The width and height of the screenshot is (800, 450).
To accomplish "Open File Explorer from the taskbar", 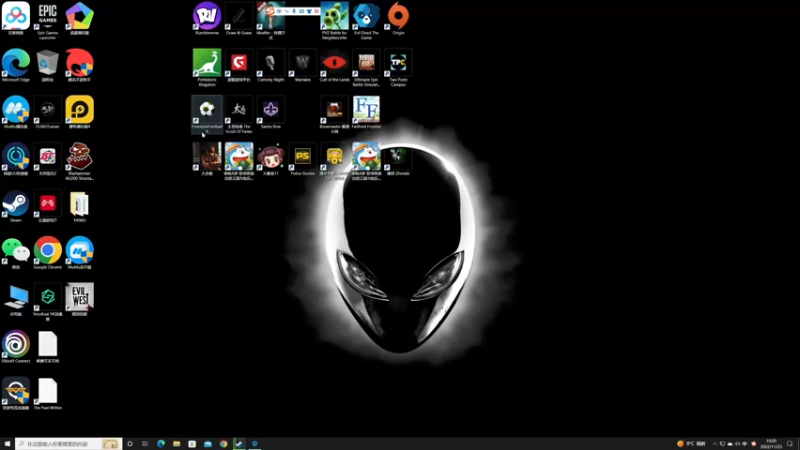I will click(x=177, y=444).
